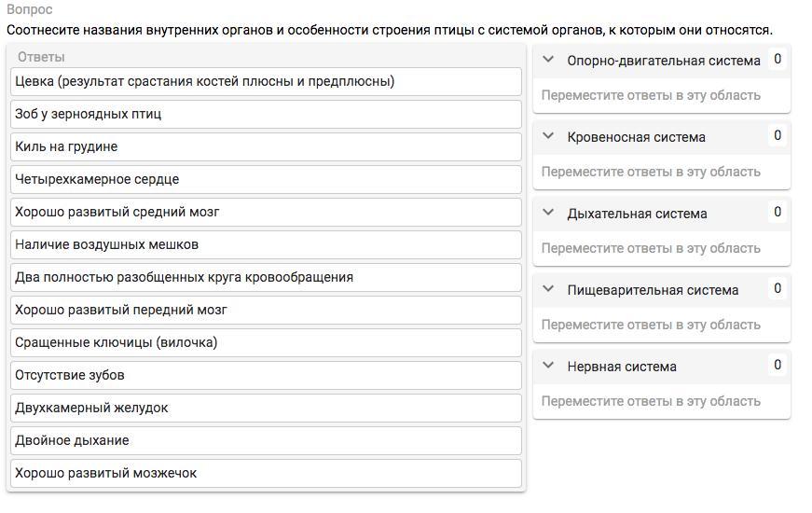Select the Двухкамерный желудок answer
The width and height of the screenshot is (812, 513).
pos(266,408)
